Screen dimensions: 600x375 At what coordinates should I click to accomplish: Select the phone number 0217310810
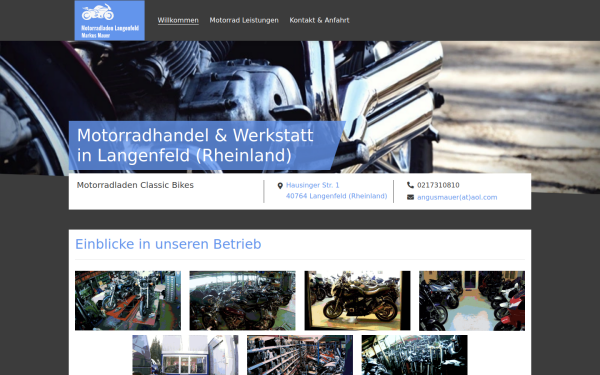[x=438, y=185]
